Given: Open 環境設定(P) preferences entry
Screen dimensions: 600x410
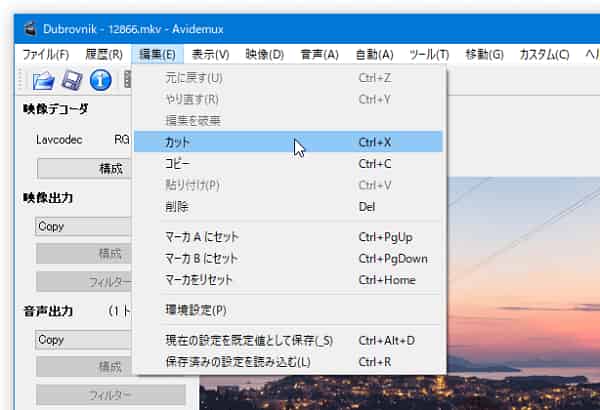Looking at the screenshot, I should (288, 310).
